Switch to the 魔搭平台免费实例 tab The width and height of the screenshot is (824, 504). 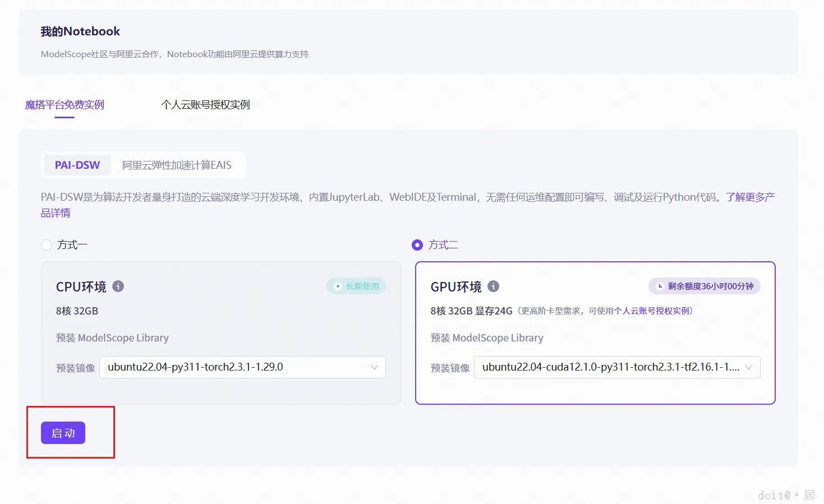click(x=63, y=104)
